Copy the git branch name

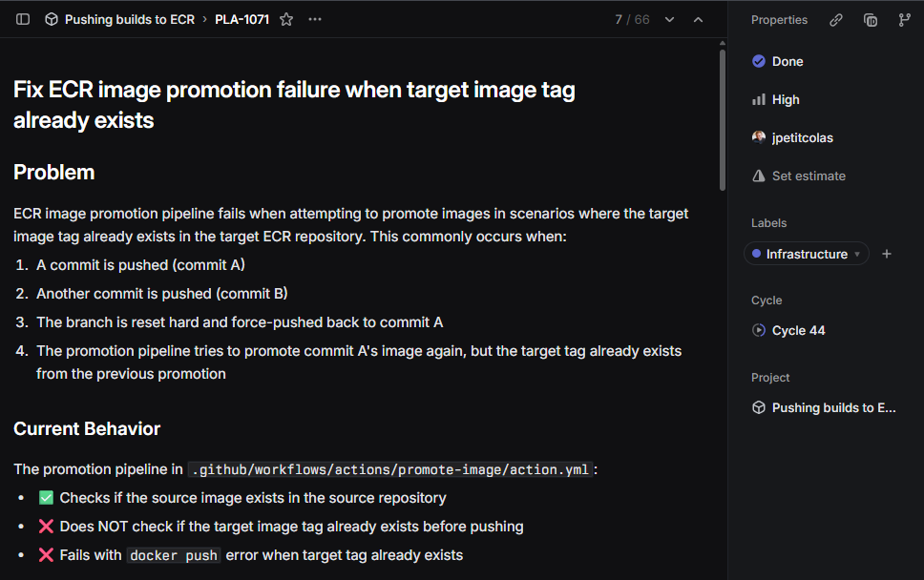click(903, 19)
